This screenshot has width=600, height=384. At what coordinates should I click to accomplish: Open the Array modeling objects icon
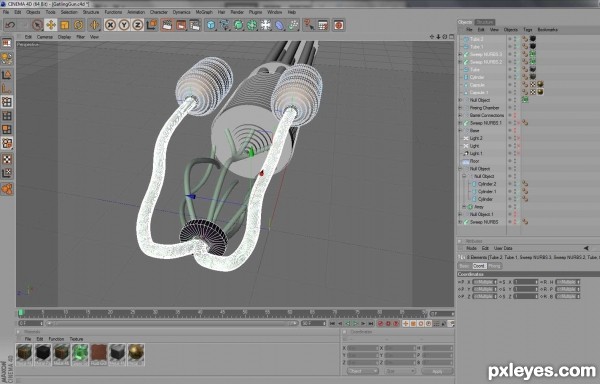[x=252, y=25]
